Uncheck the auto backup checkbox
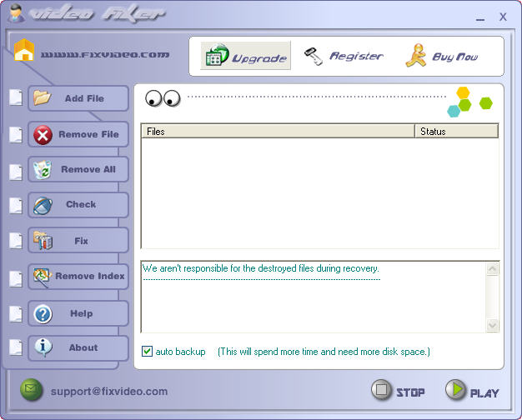Screen dimensions: 522x420 148,352
